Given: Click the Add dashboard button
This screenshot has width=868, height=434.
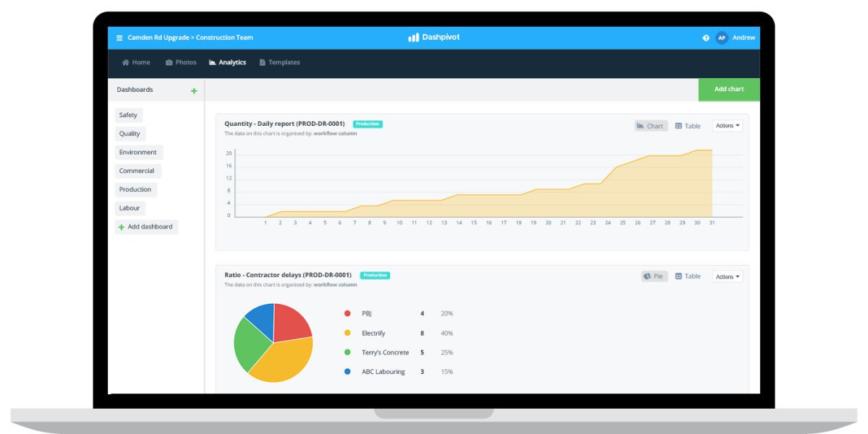Looking at the screenshot, I should 146,226.
